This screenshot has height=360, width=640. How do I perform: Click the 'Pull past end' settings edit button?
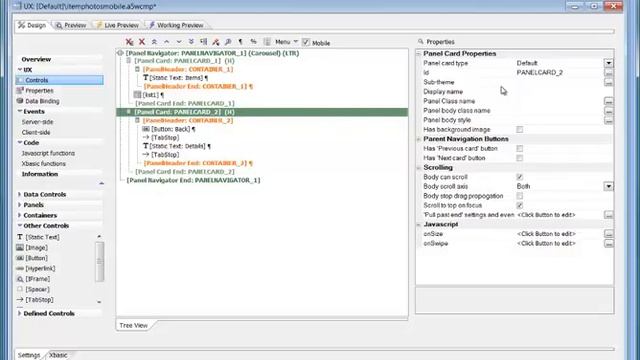pos(609,215)
